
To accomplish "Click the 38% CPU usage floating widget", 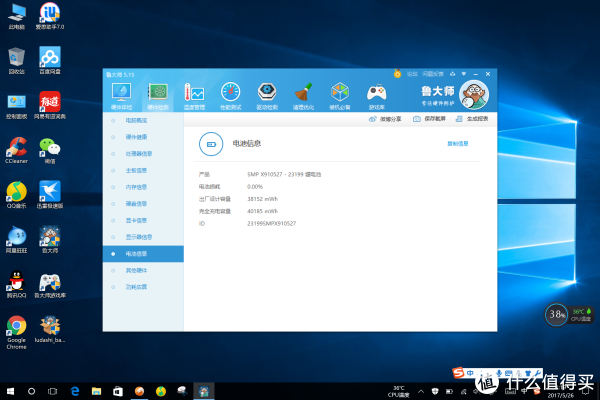I will pyautogui.click(x=557, y=314).
